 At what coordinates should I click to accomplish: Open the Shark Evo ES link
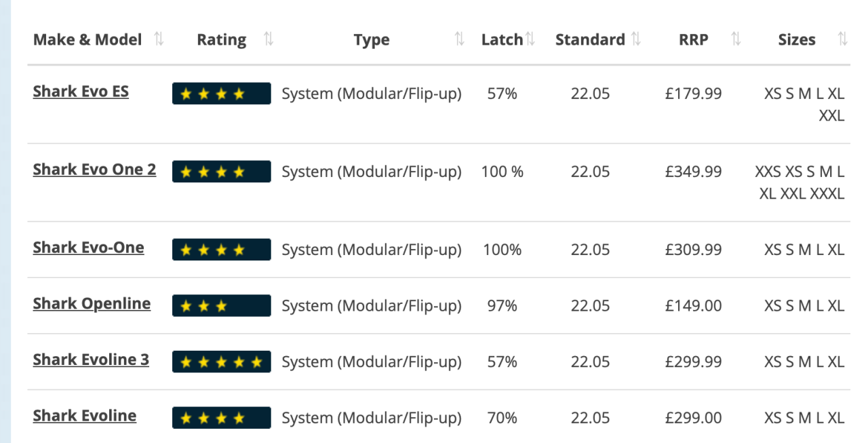click(x=81, y=91)
